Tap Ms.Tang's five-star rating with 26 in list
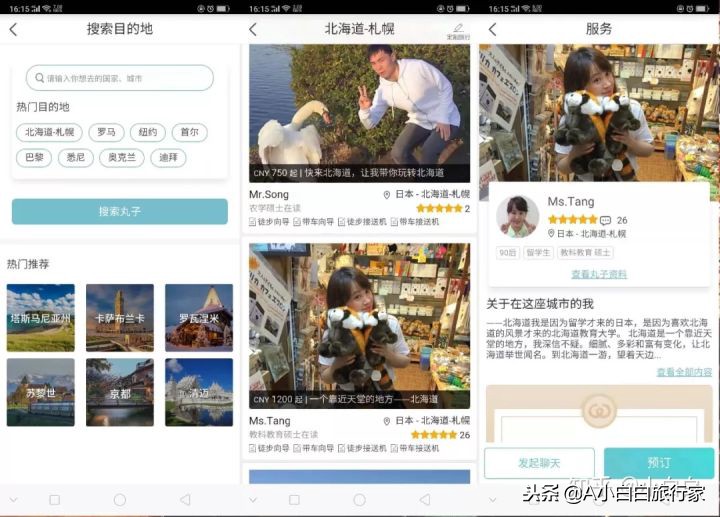 (434, 434)
